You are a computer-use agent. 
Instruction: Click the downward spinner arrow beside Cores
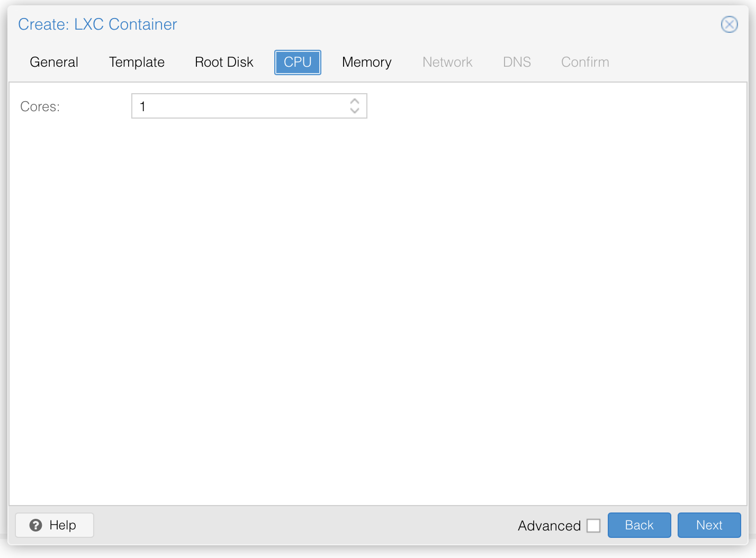coord(355,110)
